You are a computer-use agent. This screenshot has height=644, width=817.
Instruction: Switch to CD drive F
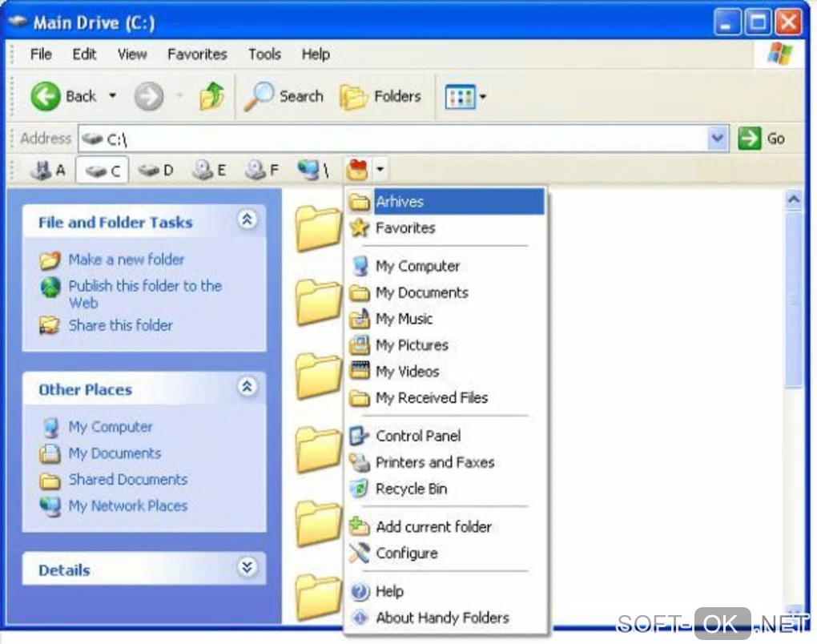(262, 170)
